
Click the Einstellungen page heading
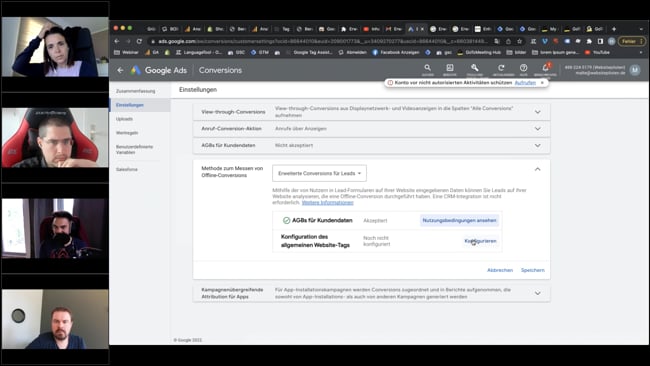coord(198,90)
